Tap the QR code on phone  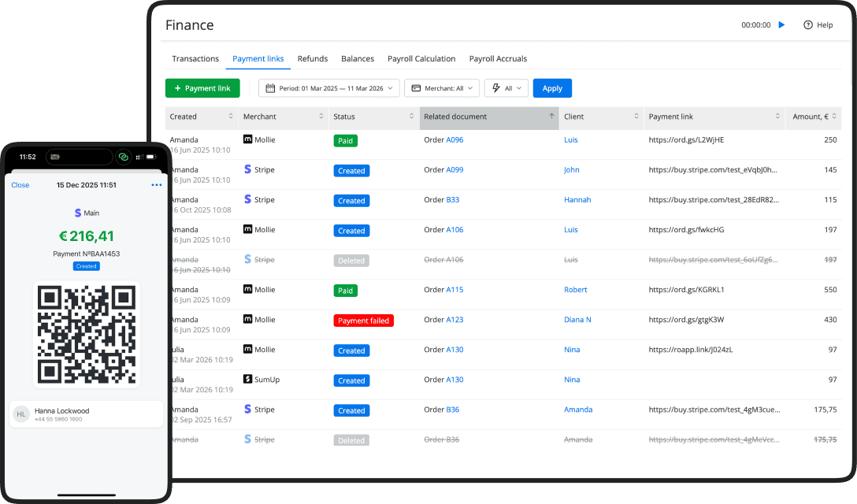point(87,334)
